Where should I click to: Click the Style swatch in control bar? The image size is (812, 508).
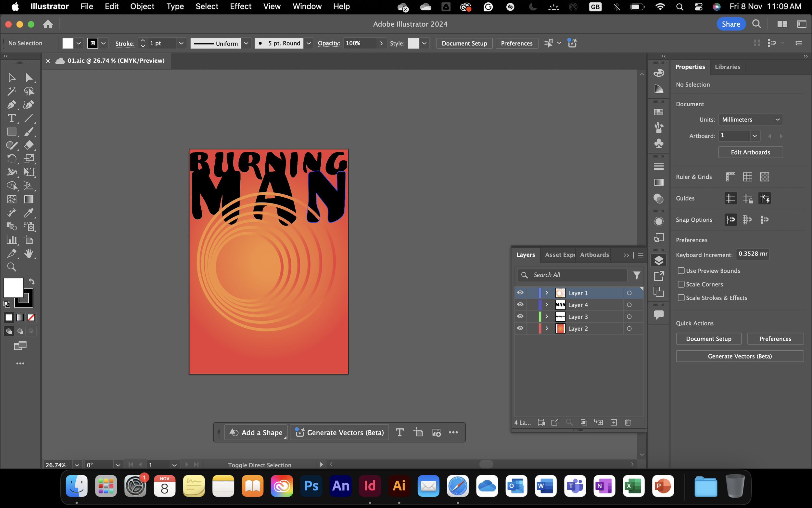click(x=413, y=43)
